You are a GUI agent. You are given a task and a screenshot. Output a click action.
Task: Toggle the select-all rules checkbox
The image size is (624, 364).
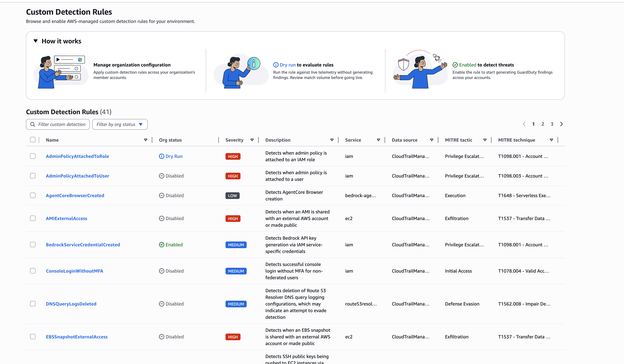tap(33, 140)
